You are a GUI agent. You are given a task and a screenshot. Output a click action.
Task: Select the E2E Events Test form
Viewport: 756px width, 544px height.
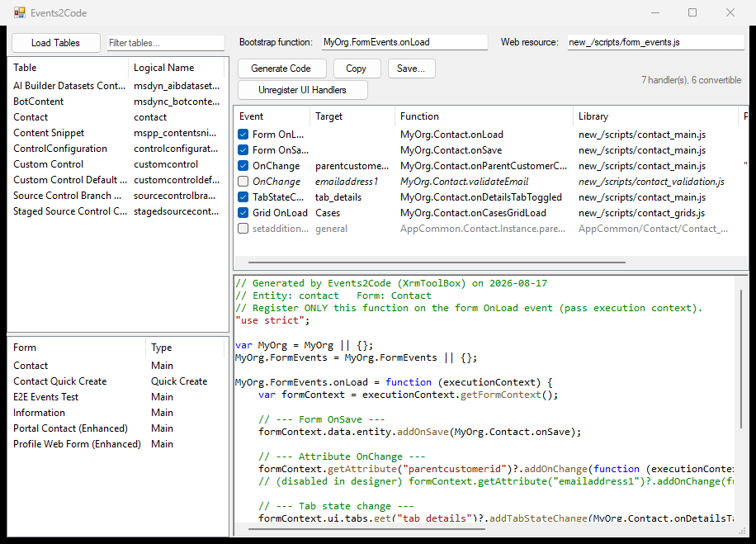117,397
